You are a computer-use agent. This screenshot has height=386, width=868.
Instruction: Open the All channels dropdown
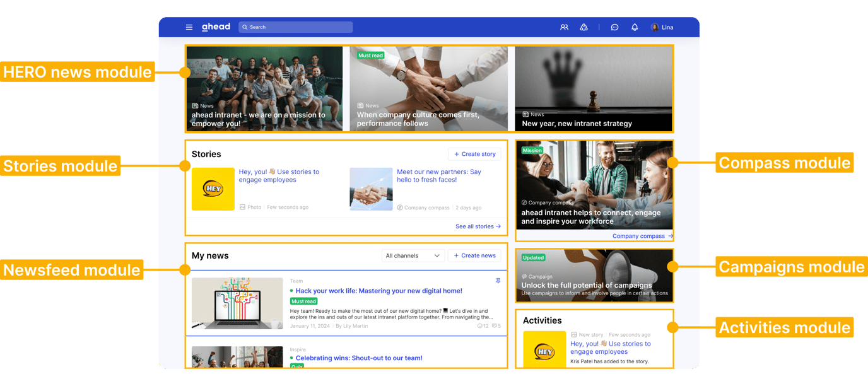click(413, 255)
